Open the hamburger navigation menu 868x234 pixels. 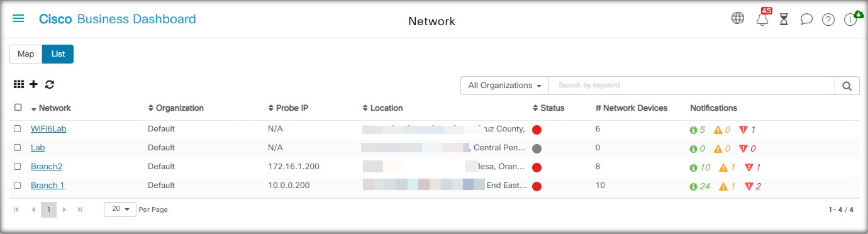pyautogui.click(x=18, y=19)
